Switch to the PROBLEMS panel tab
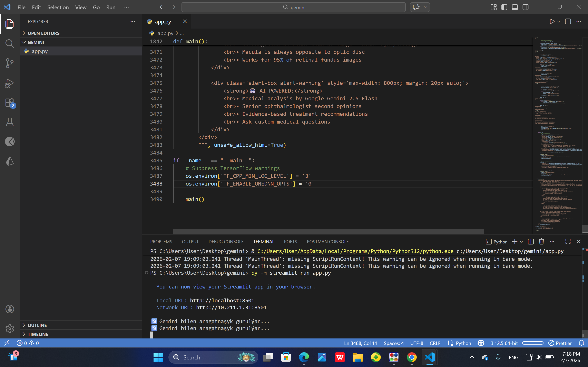The width and height of the screenshot is (588, 367). (x=161, y=242)
